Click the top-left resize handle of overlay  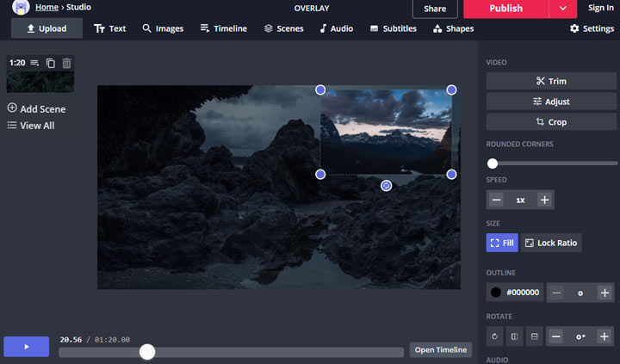(x=320, y=90)
